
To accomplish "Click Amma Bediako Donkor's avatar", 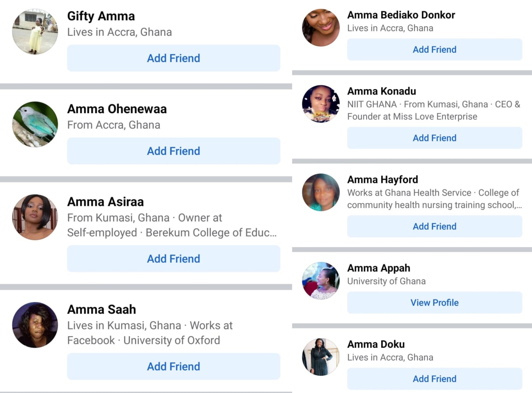I will pos(321,28).
